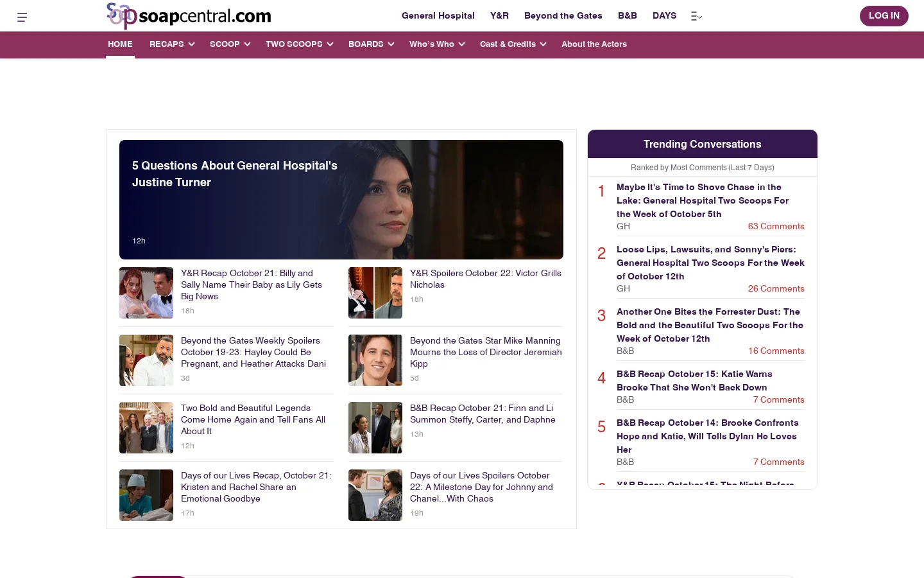Open trending item Loose Lips, Lawsuits, Sonny's Piers
924x578 pixels.
pos(710,263)
